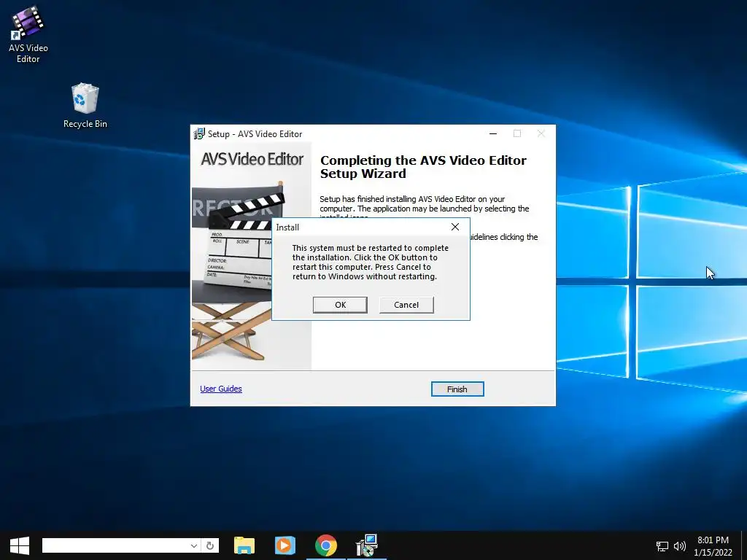Minimize the Setup - AVS Video Editor window
The height and width of the screenshot is (560, 747).
(493, 134)
